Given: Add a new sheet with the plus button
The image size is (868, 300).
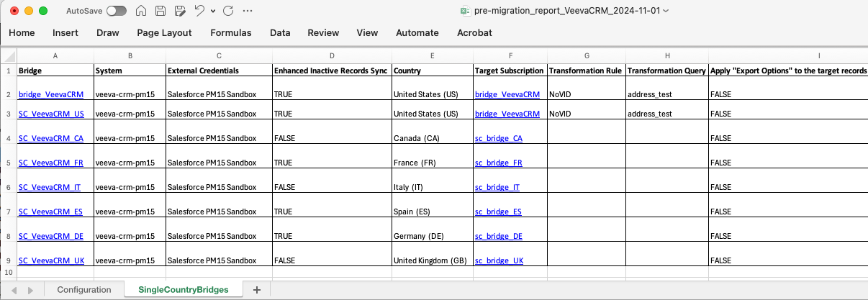Looking at the screenshot, I should coord(257,289).
